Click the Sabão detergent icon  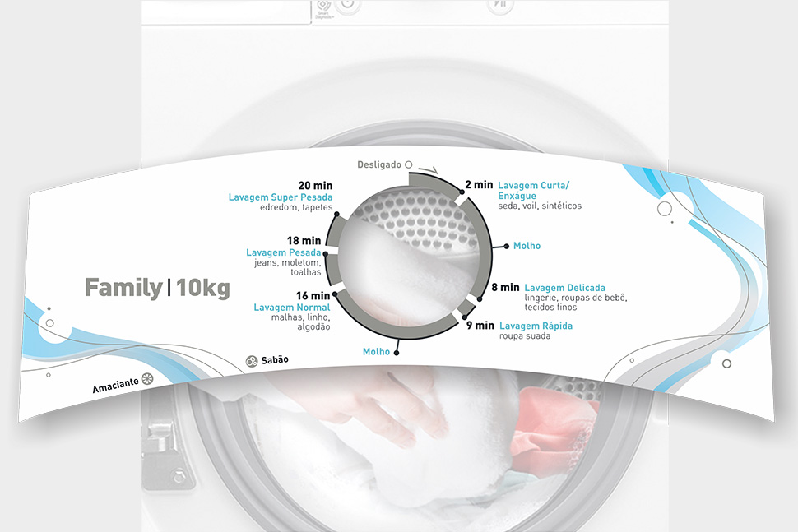[x=251, y=360]
